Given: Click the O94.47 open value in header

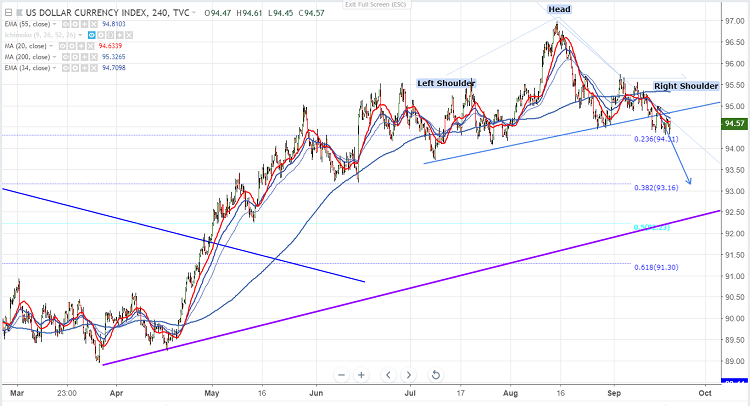Looking at the screenshot, I should point(218,13).
